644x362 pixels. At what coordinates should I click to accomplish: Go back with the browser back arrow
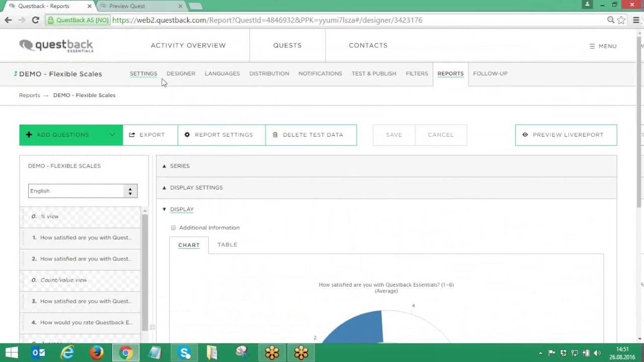[x=8, y=20]
